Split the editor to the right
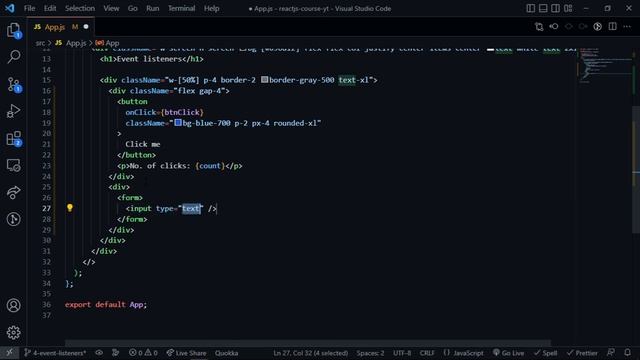Viewport: 640px width, 360px height. pos(612,27)
